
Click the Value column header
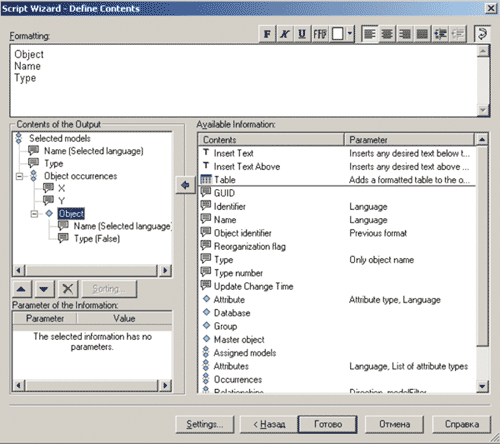pos(124,318)
